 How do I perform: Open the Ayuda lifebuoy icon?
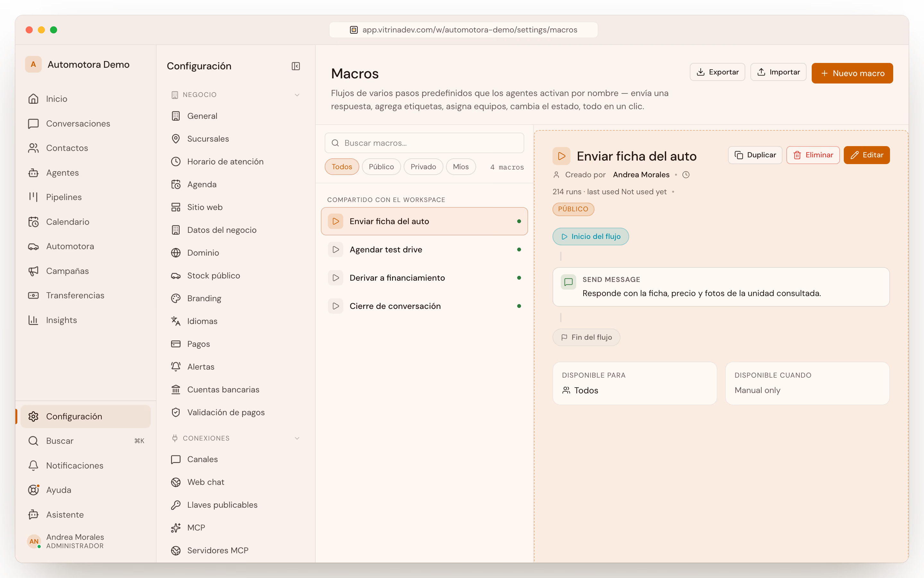tap(33, 490)
